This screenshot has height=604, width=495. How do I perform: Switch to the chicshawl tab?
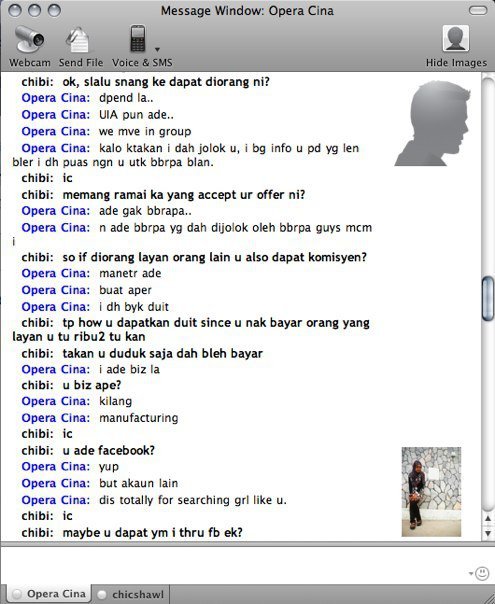pyautogui.click(x=131, y=594)
